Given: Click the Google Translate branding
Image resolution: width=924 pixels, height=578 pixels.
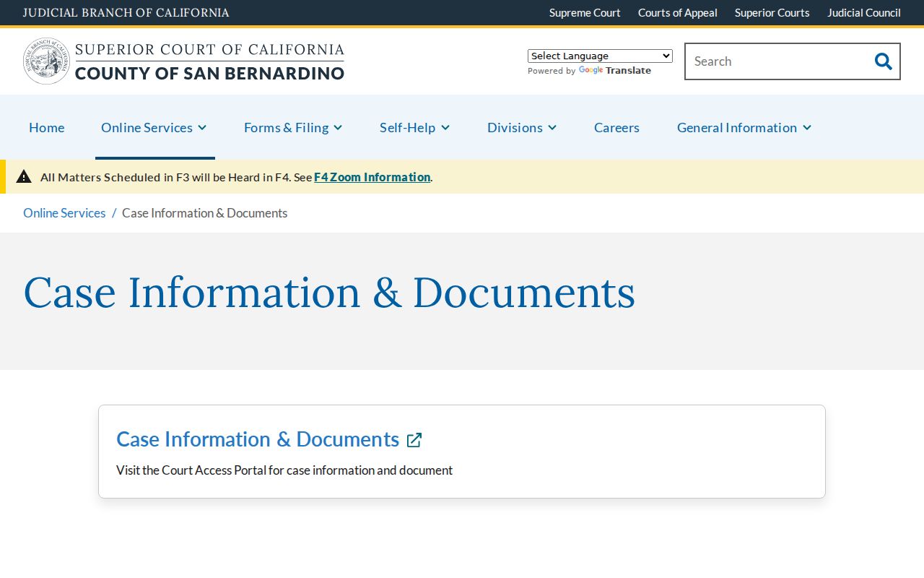Looking at the screenshot, I should pos(615,71).
